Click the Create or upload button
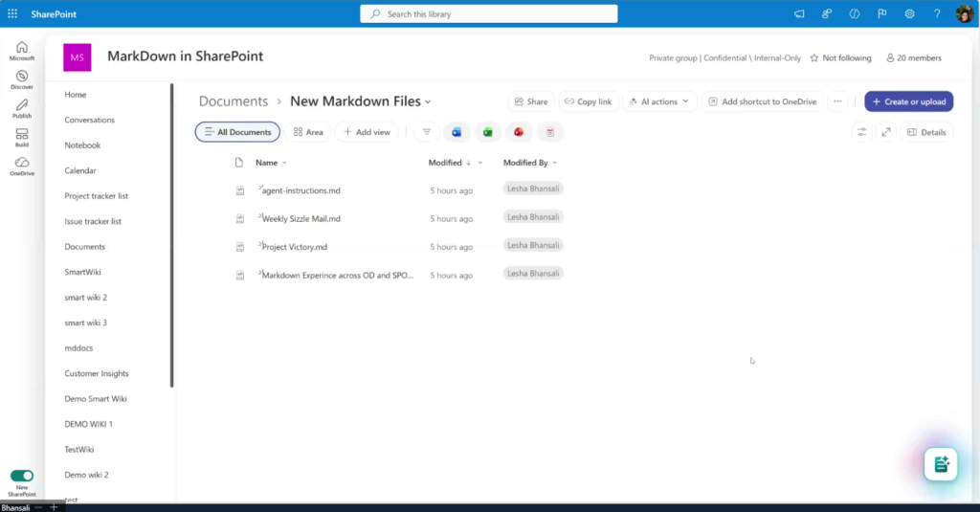 [908, 101]
